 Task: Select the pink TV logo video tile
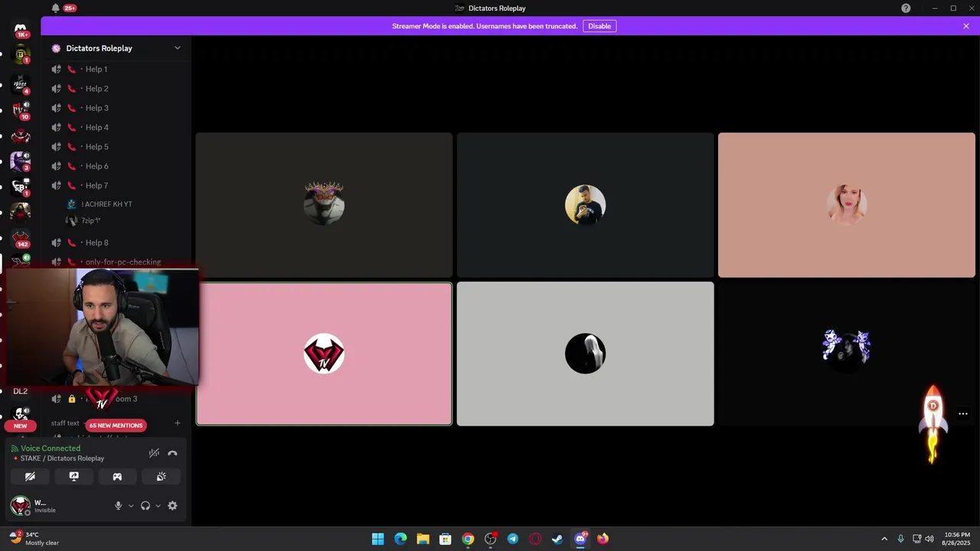324,354
